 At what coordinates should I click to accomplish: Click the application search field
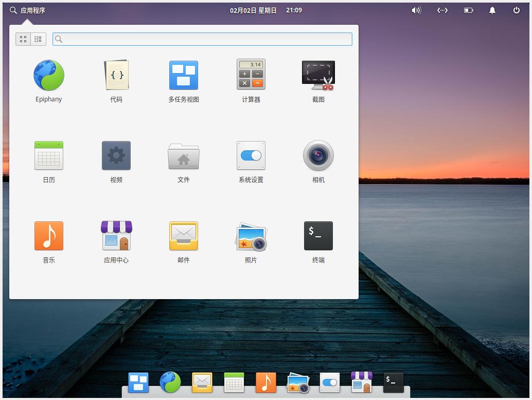202,39
